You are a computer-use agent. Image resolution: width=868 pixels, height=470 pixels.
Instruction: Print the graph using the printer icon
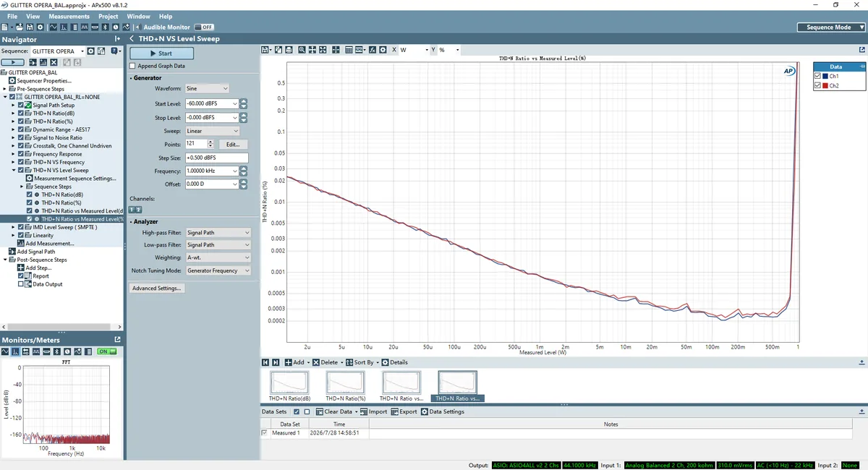289,50
